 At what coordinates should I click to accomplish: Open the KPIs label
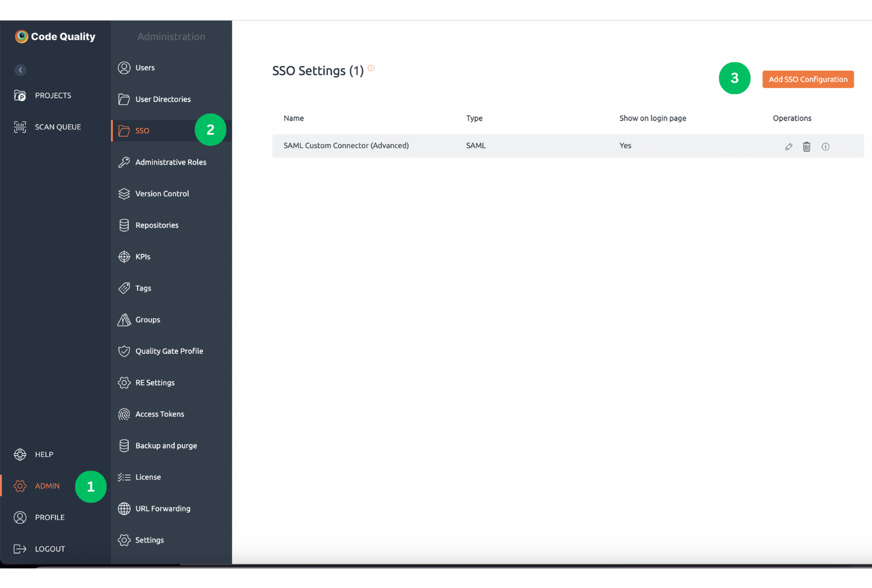pos(143,256)
